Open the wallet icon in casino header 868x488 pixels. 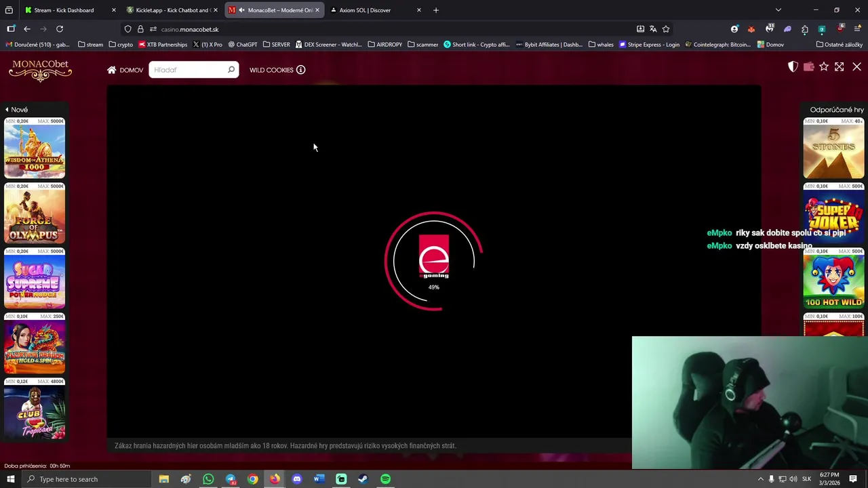(808, 66)
